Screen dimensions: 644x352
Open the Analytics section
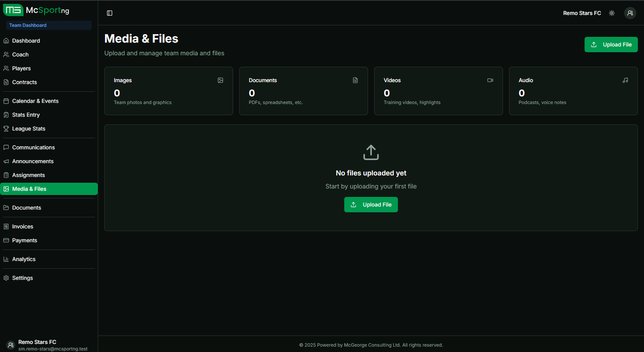(x=24, y=259)
